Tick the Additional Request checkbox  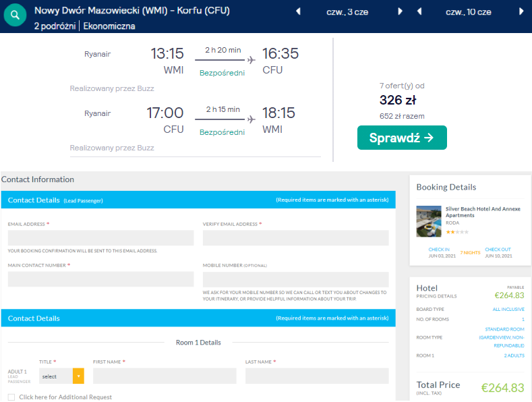tap(11, 397)
